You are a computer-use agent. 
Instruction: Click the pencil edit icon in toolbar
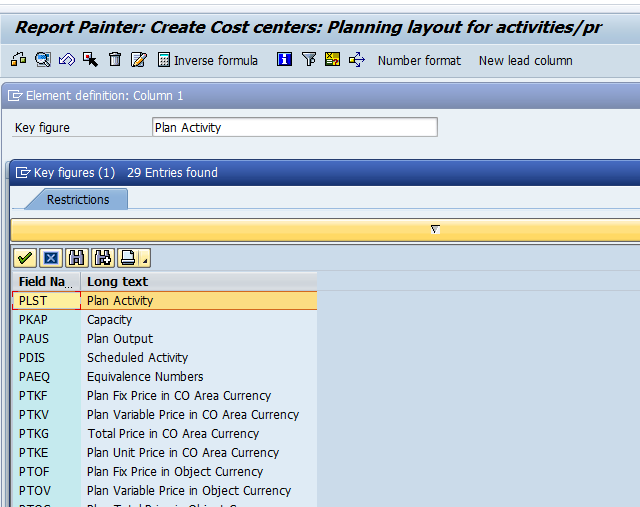pyautogui.click(x=139, y=60)
